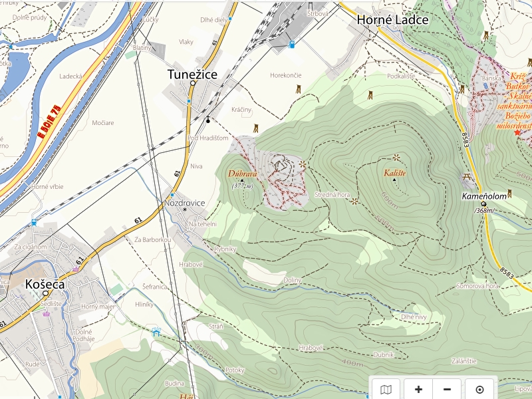Click the Horné Ladce town label
532x399 pixels.
392,20
